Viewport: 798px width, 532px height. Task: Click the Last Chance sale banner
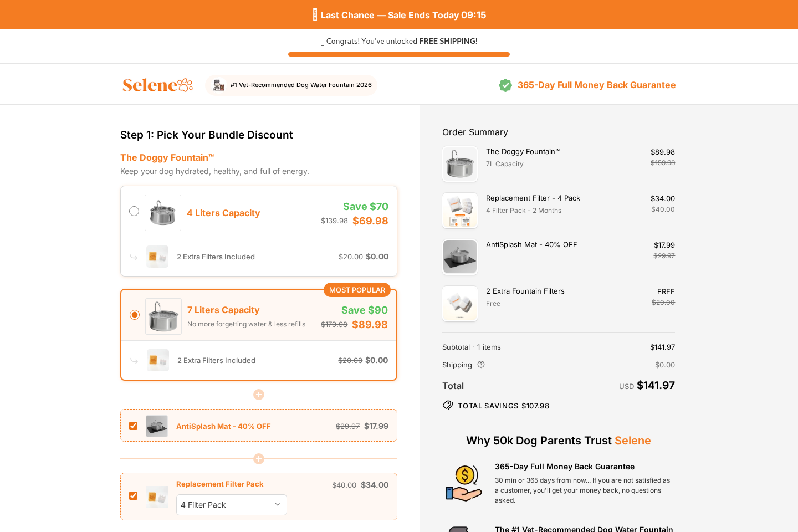399,15
